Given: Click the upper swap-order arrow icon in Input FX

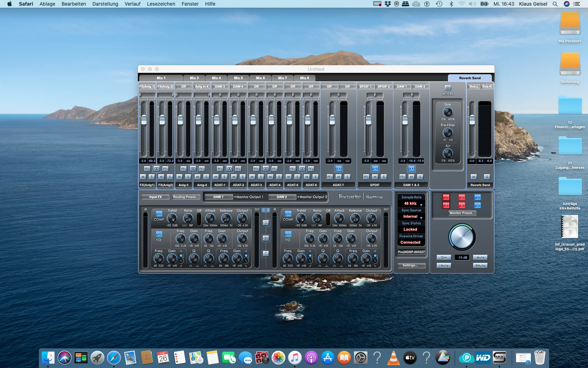Looking at the screenshot, I should click(266, 223).
